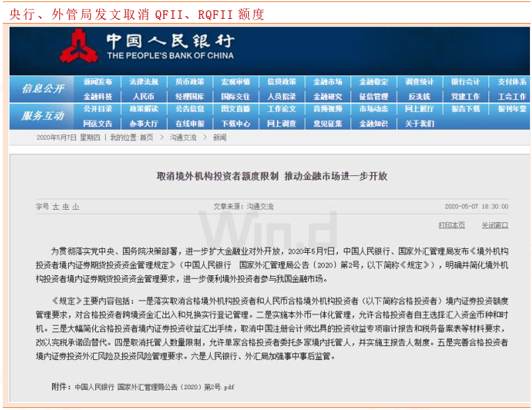The image size is (532, 410).
Task: Open 关于我们 navigation link
Action: [419, 124]
